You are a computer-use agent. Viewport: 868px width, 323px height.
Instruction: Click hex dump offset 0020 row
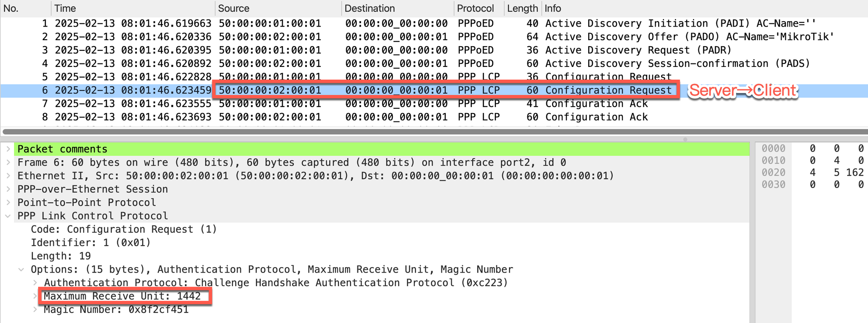(x=773, y=173)
